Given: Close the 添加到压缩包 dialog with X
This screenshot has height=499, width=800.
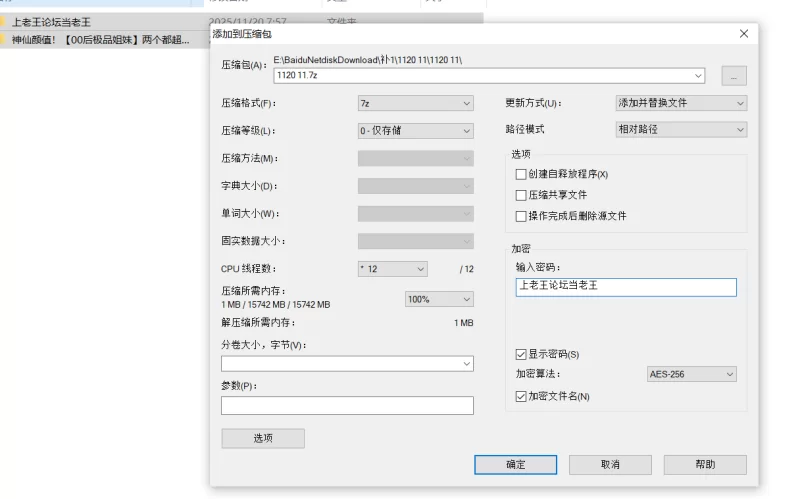Looking at the screenshot, I should coord(744,34).
